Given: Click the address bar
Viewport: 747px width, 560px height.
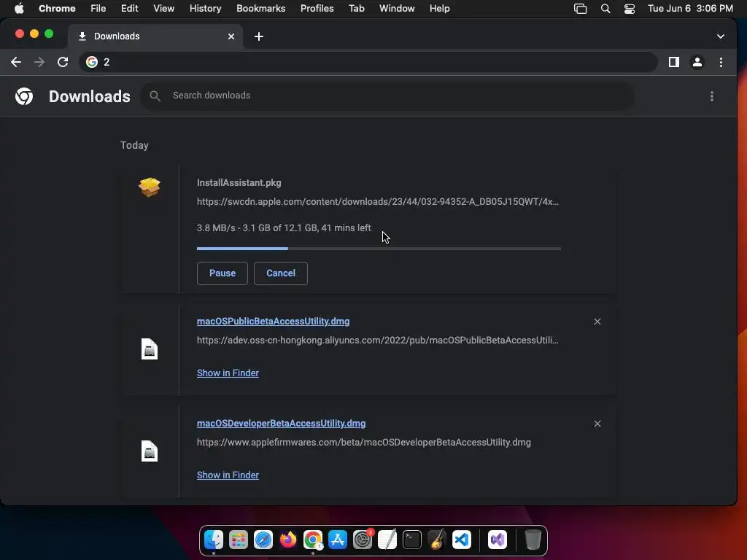Looking at the screenshot, I should point(368,62).
